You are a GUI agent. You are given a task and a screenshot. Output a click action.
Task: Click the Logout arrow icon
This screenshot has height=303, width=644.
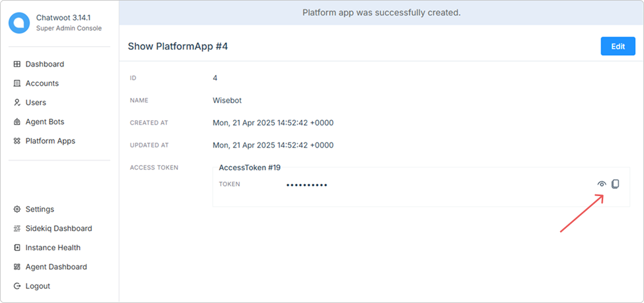click(x=17, y=286)
